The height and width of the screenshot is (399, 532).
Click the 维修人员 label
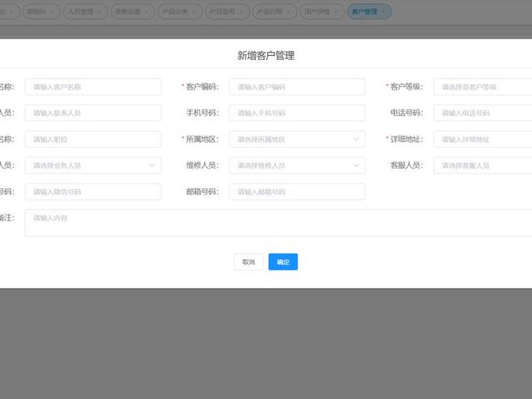(203, 166)
